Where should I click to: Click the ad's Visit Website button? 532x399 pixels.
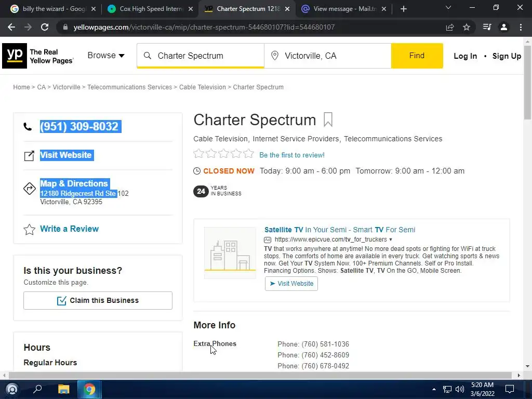click(x=291, y=284)
